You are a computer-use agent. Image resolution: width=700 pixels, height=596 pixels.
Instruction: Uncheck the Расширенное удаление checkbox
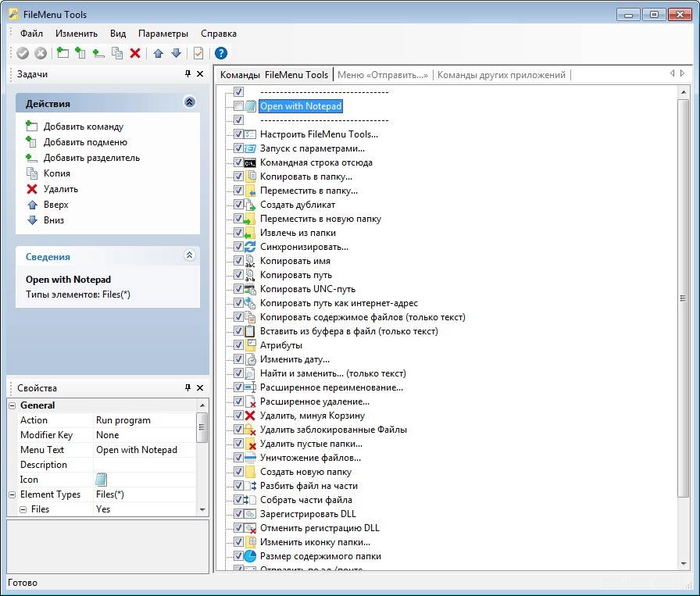[x=238, y=401]
